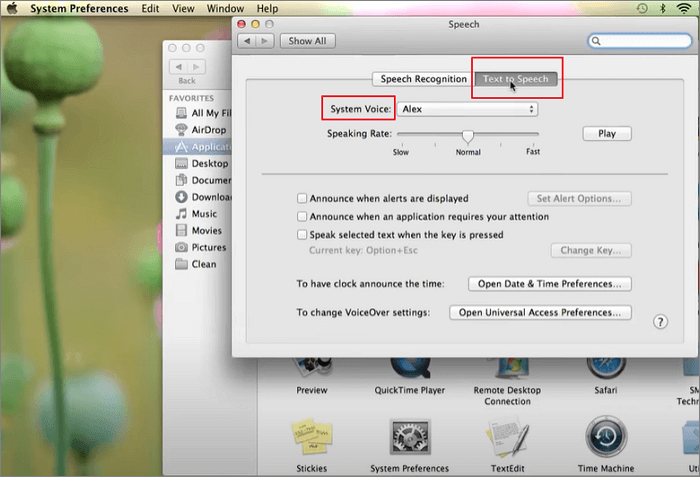Click the Show All button
Viewport: 700px width, 477px height.
(x=308, y=41)
